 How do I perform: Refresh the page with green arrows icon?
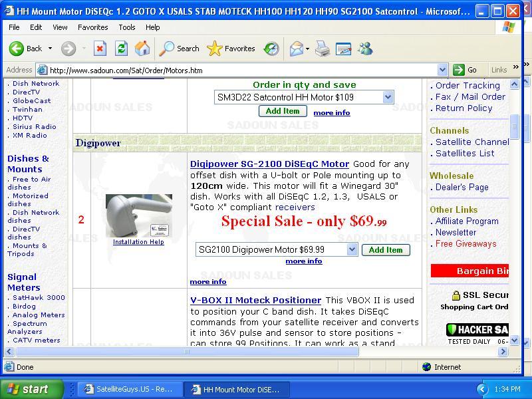tap(121, 49)
